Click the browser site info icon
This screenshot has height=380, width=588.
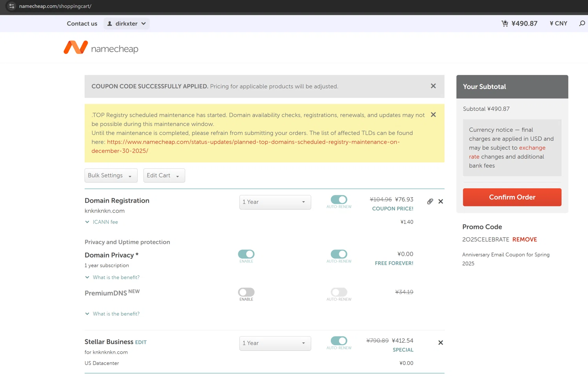[x=11, y=6]
